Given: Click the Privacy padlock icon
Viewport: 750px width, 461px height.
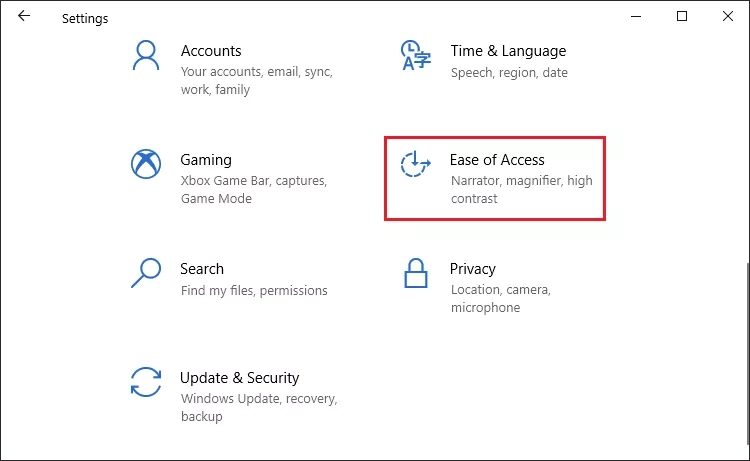Looking at the screenshot, I should (x=416, y=273).
